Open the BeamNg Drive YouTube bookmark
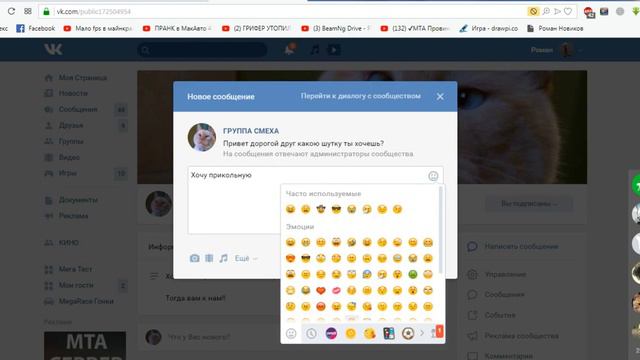Image resolution: width=640 pixels, height=360 pixels. [336, 29]
